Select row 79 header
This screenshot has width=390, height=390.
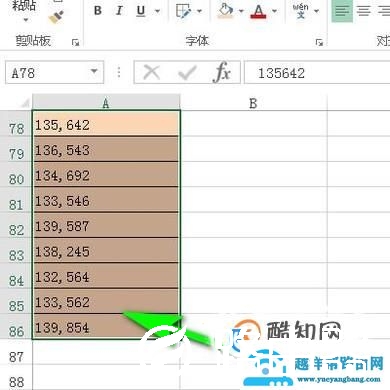16,149
